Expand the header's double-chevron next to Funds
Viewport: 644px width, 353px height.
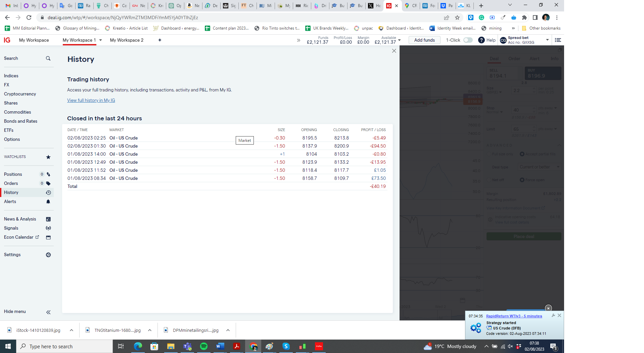pos(298,40)
